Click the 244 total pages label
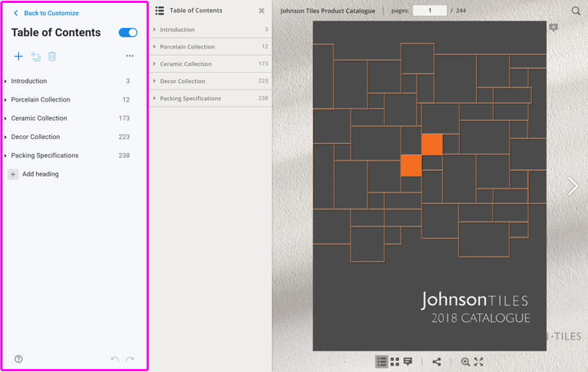Viewport: 588px width, 372px height. point(461,10)
